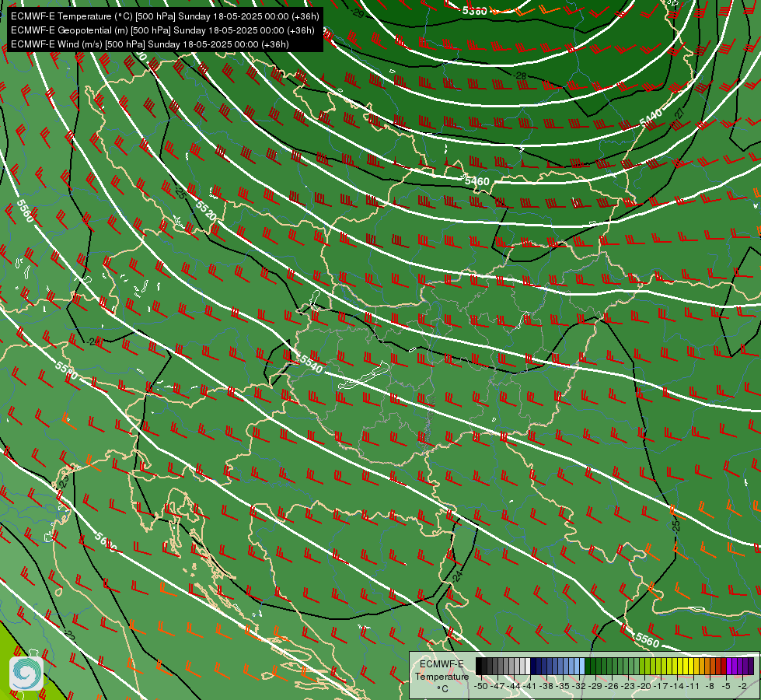The width and height of the screenshot is (761, 700).
Task: Select the ECMWF-E Geopotential 500 hPa title line
Action: click(162, 30)
